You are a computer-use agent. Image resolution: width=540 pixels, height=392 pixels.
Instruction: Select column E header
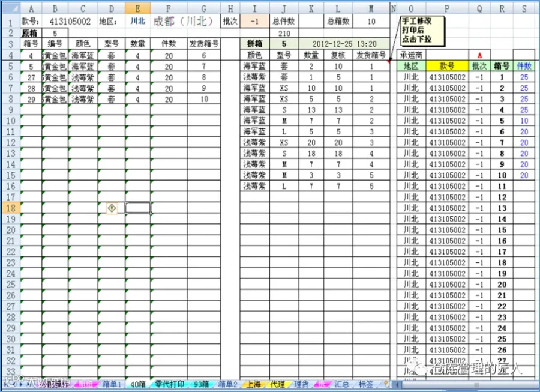[138, 8]
